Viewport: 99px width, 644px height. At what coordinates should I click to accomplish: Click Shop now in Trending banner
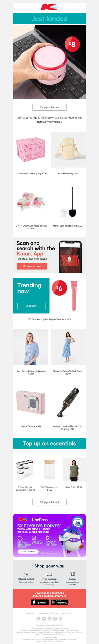31,306
